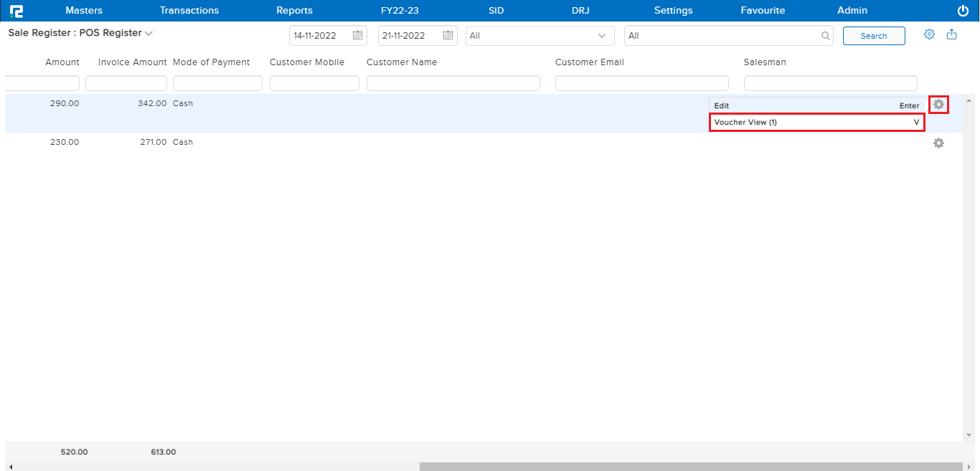Click the Customer Name filter field
Image resolution: width=980 pixels, height=471 pixels.
453,84
